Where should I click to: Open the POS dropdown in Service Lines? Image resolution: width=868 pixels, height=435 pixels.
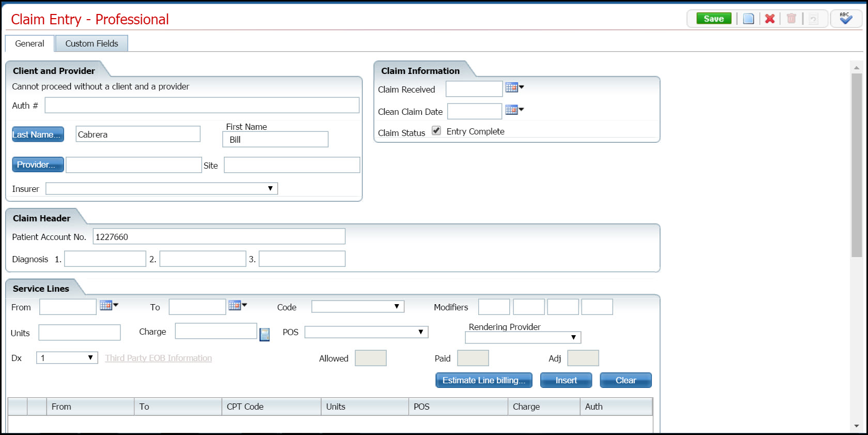pos(421,332)
